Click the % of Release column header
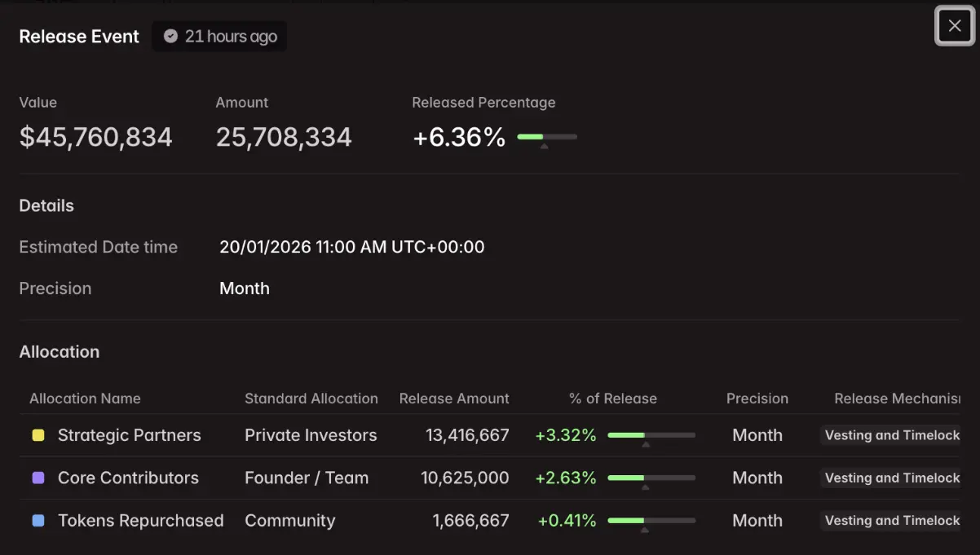 (612, 399)
